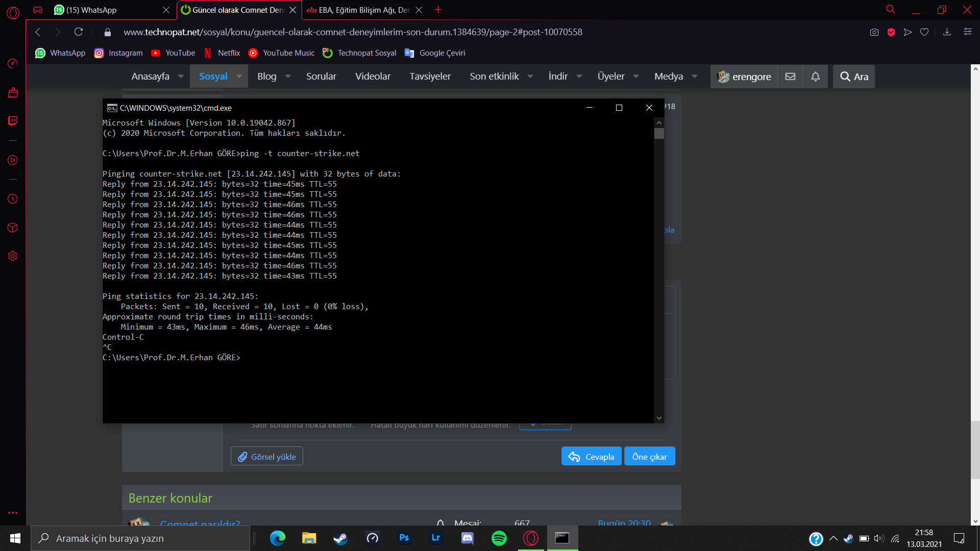This screenshot has height=551, width=980.
Task: Click the forum alerts bell icon
Action: pos(815,77)
